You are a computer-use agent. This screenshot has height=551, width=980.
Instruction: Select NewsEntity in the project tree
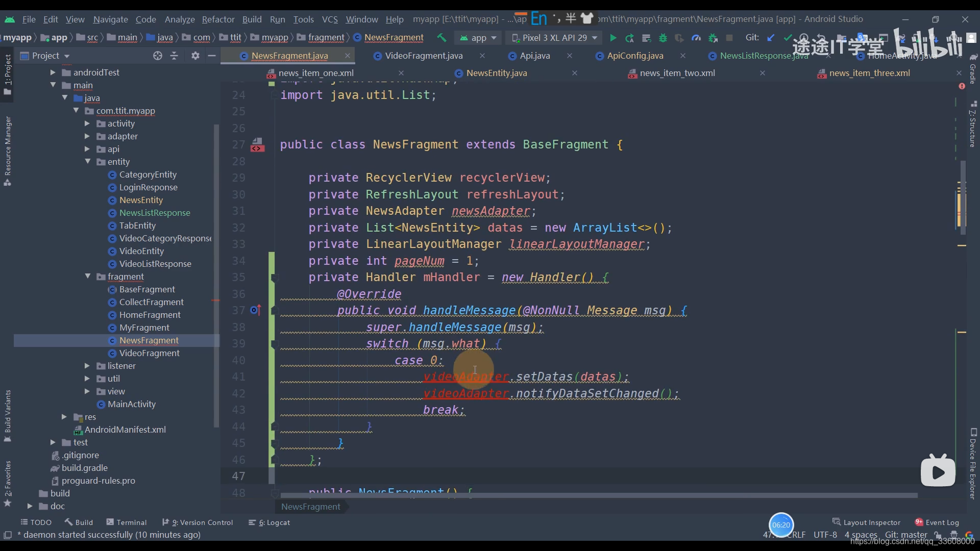coord(141,200)
